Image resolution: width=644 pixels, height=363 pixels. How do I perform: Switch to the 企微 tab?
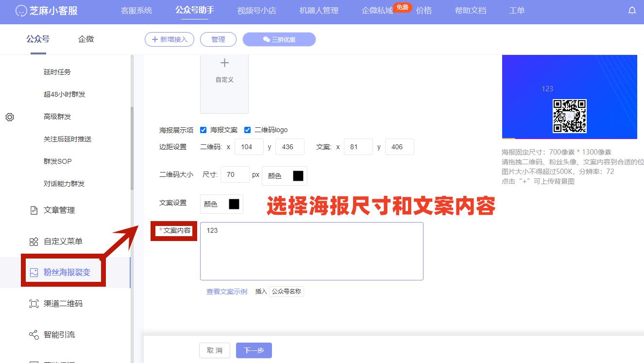click(86, 39)
